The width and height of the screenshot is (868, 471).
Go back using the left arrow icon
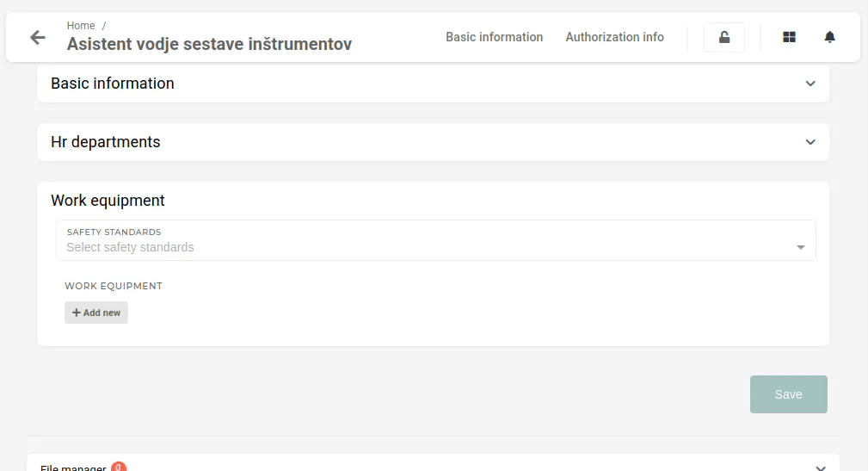38,37
